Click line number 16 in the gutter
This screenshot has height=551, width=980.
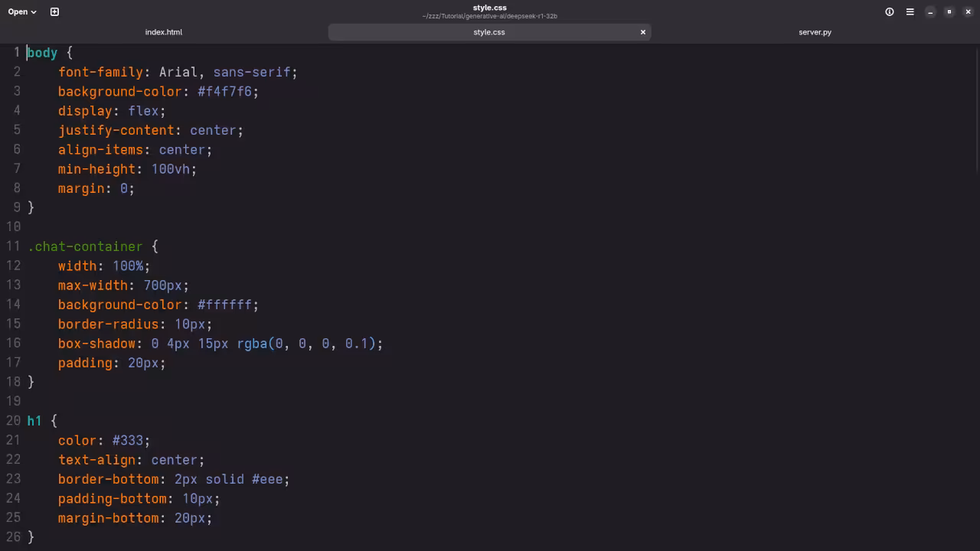pyautogui.click(x=13, y=344)
